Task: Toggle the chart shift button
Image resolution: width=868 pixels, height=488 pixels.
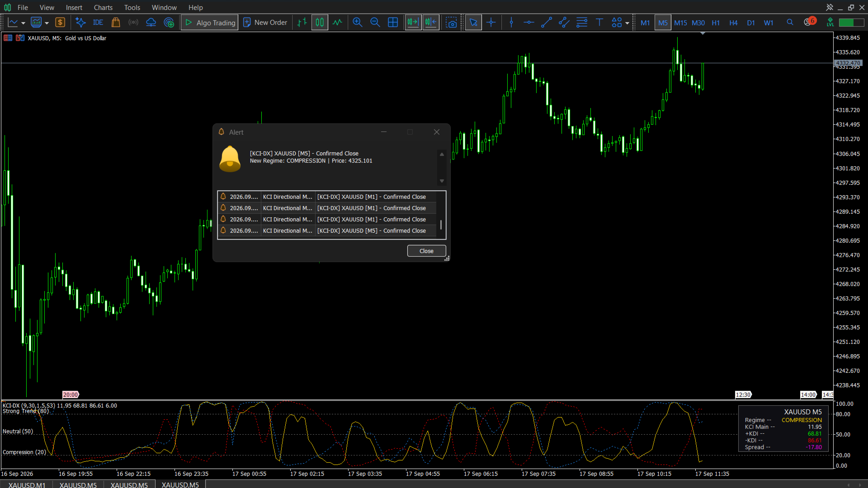Action: point(431,23)
